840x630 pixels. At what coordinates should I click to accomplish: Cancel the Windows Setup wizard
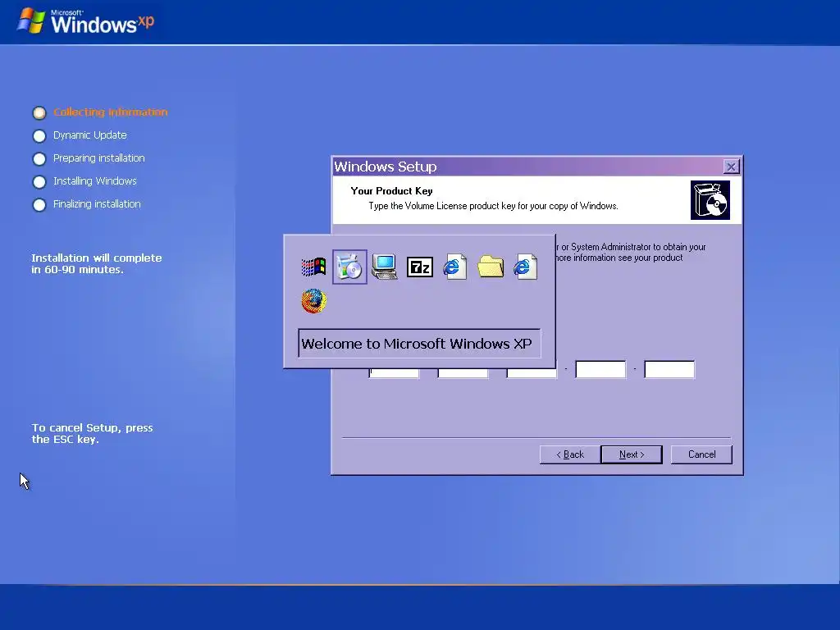(702, 454)
